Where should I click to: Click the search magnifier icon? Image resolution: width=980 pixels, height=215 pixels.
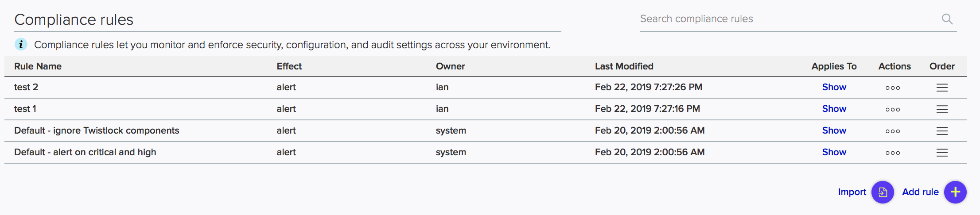click(x=947, y=19)
